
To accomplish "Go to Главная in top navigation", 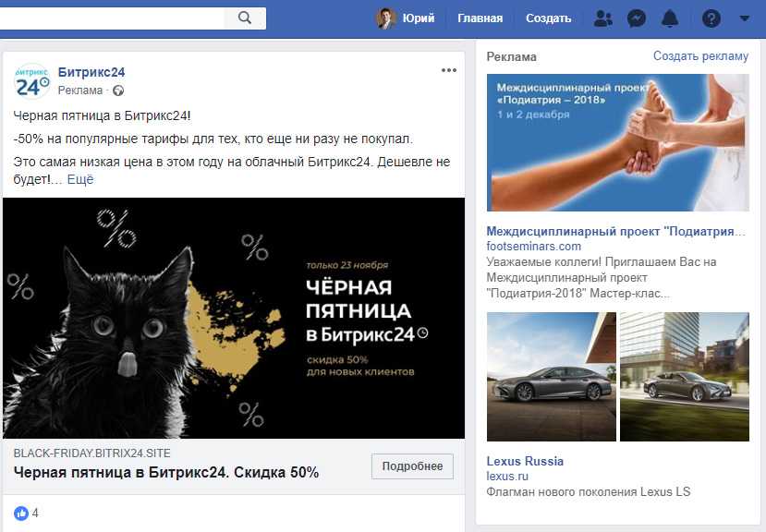I will 480,18.
